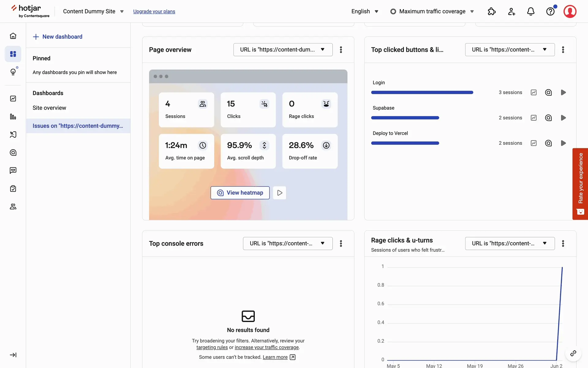The height and width of the screenshot is (368, 588).
Task: Open notifications bell icon
Action: pyautogui.click(x=530, y=11)
